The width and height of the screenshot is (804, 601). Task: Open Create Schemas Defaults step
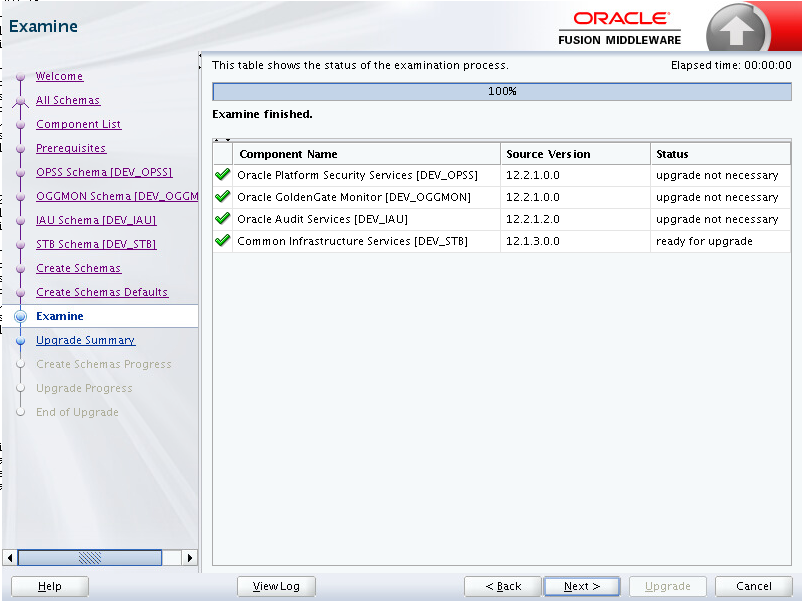[102, 292]
